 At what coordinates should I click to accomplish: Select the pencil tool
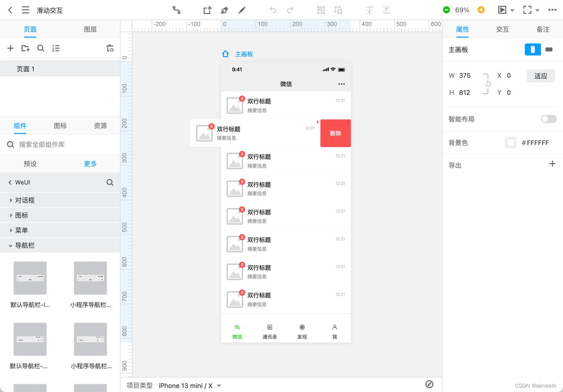(x=241, y=10)
